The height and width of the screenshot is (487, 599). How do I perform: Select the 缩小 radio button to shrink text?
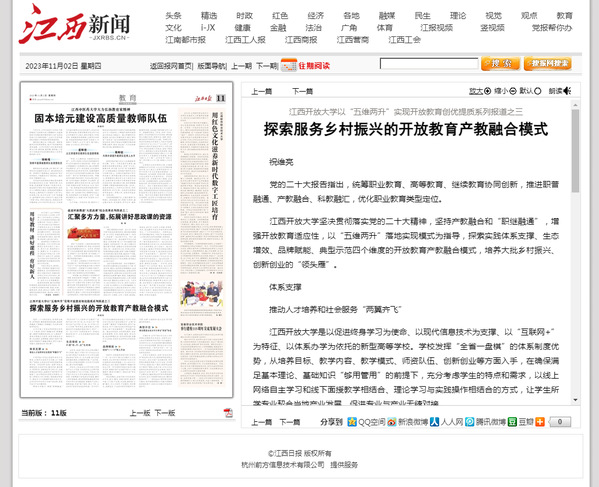click(x=513, y=91)
